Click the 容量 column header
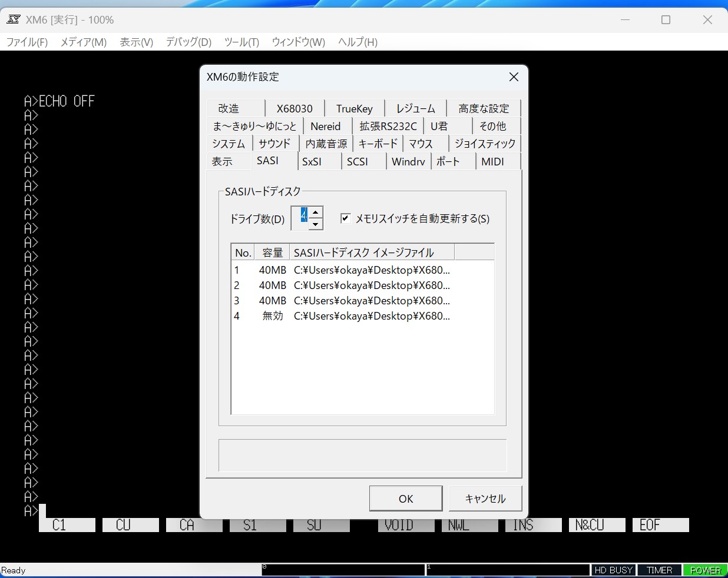This screenshot has width=728, height=578. [x=272, y=253]
